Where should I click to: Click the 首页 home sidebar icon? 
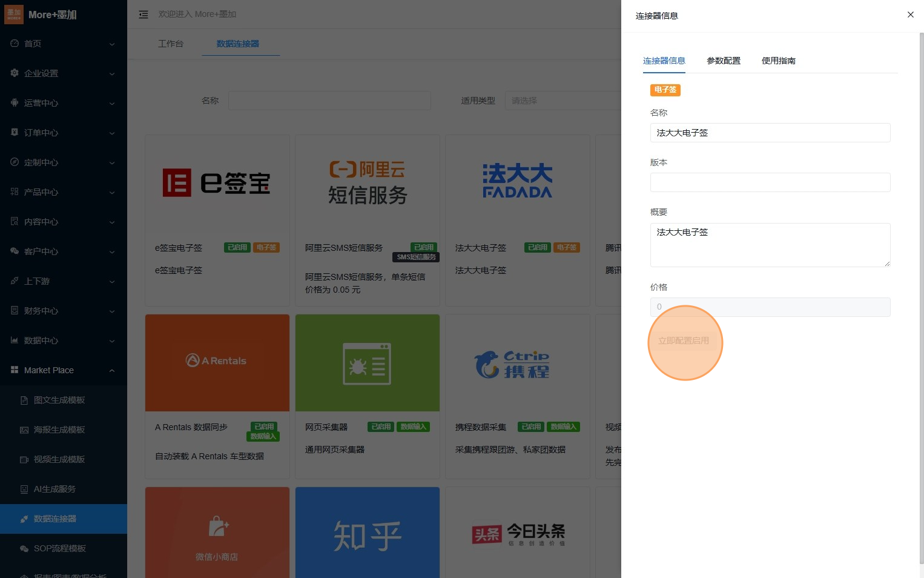point(15,44)
